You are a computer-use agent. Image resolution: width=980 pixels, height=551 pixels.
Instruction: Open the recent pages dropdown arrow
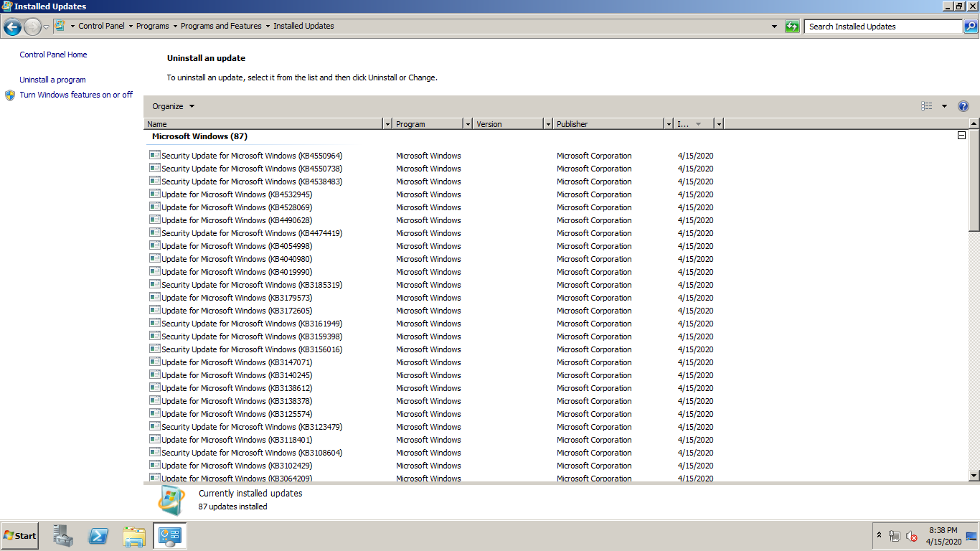47,27
